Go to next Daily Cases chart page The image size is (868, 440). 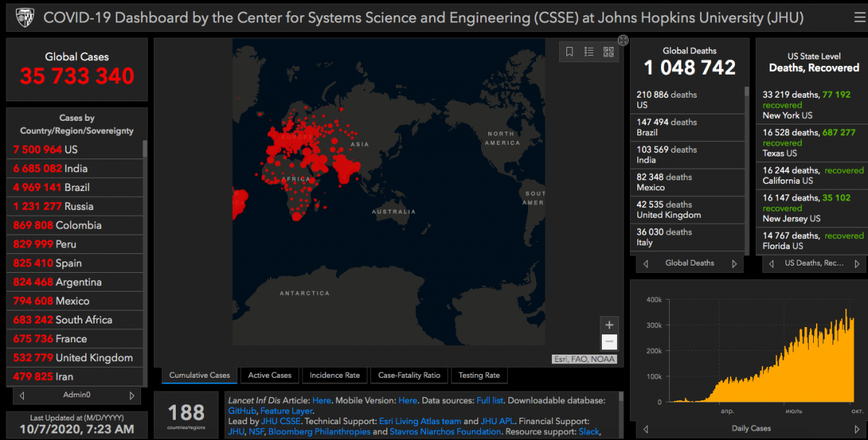point(857,428)
